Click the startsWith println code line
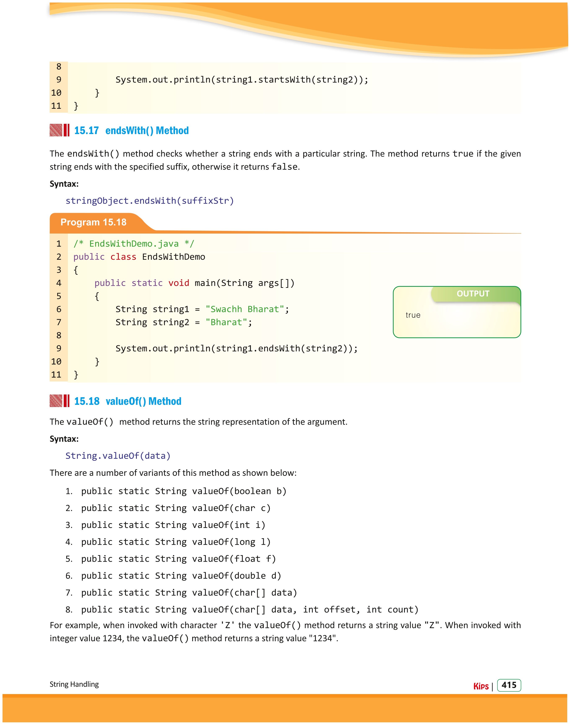 (x=242, y=80)
